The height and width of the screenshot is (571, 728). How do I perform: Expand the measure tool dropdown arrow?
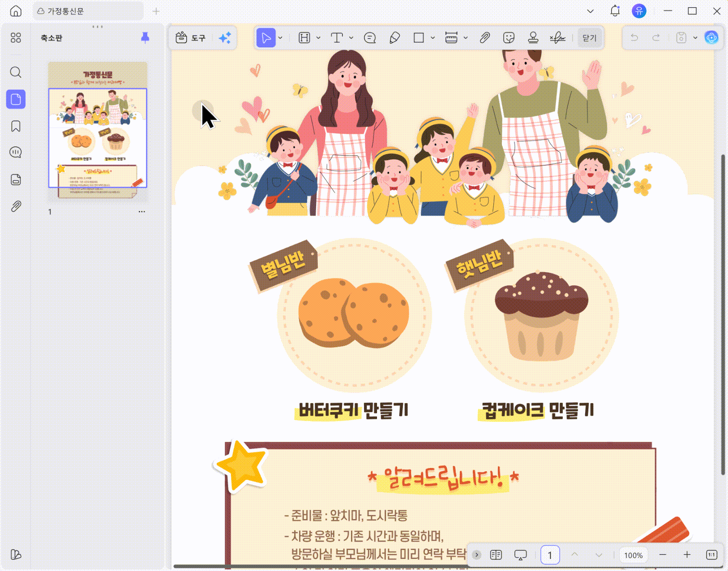coord(466,38)
